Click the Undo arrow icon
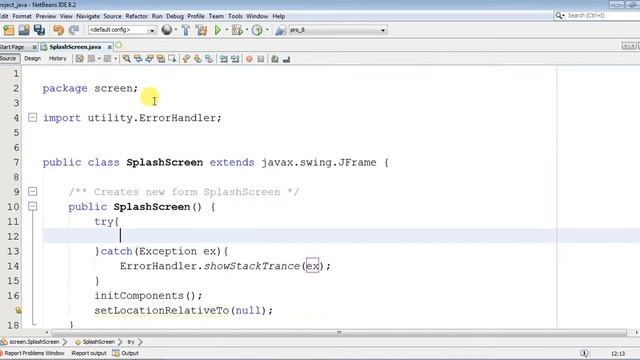This screenshot has width=640, height=360. click(58, 30)
